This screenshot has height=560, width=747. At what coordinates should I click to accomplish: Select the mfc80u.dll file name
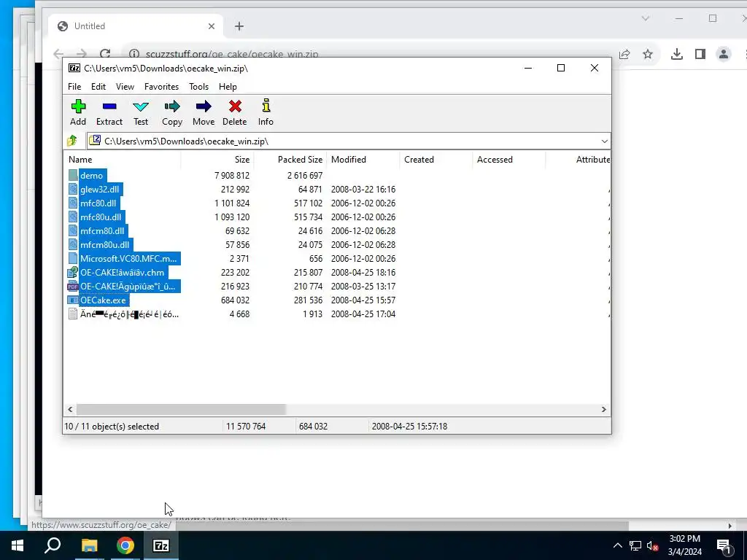(101, 217)
